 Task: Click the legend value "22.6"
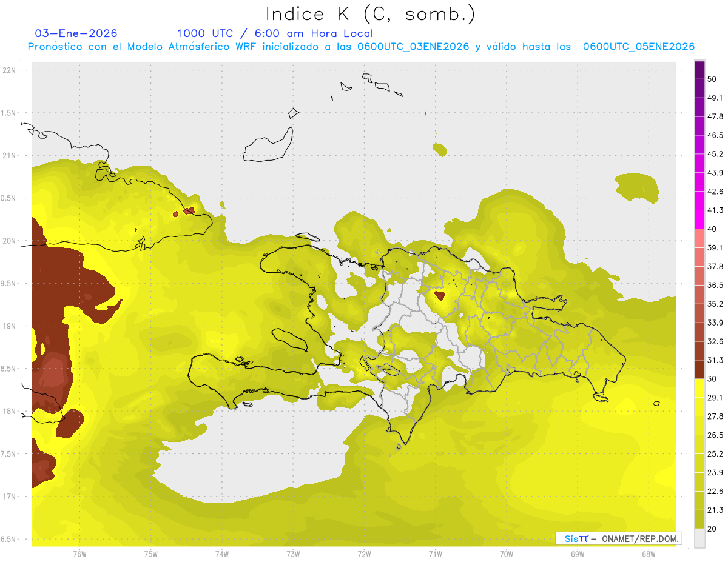click(715, 492)
